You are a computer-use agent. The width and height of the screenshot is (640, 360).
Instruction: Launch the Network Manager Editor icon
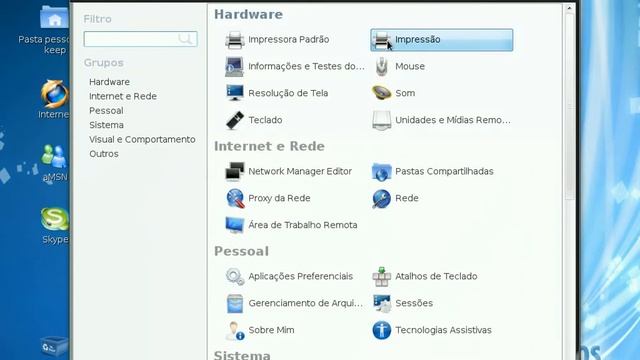point(235,171)
